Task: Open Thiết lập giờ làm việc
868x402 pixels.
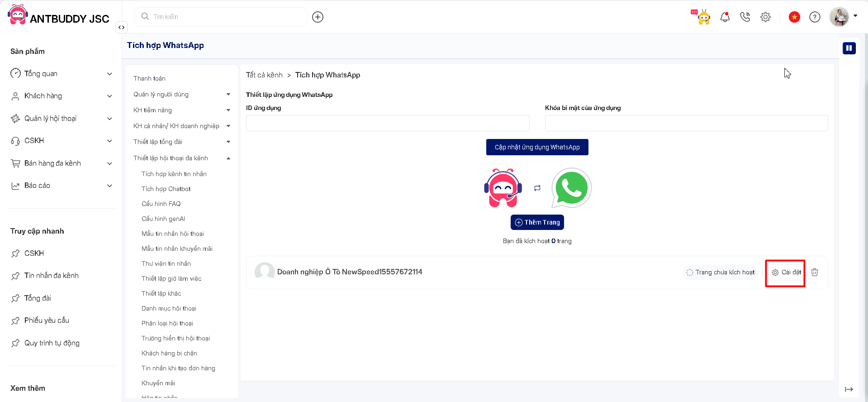Action: coord(171,278)
